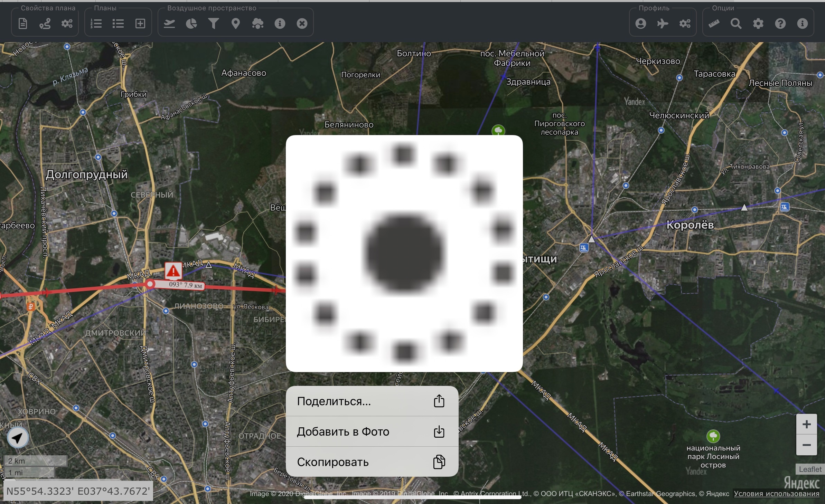Select the ruler measurement tool
This screenshot has height=504, width=825.
coord(714,23)
